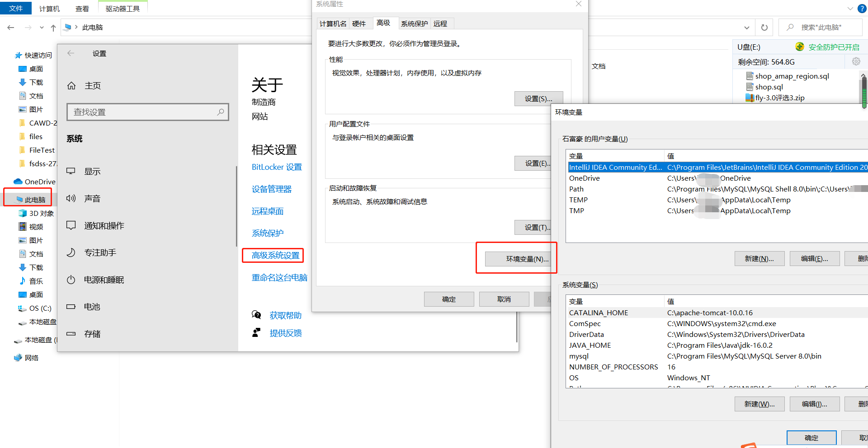Open recent locations chevron beside navigation arrows

tap(41, 27)
